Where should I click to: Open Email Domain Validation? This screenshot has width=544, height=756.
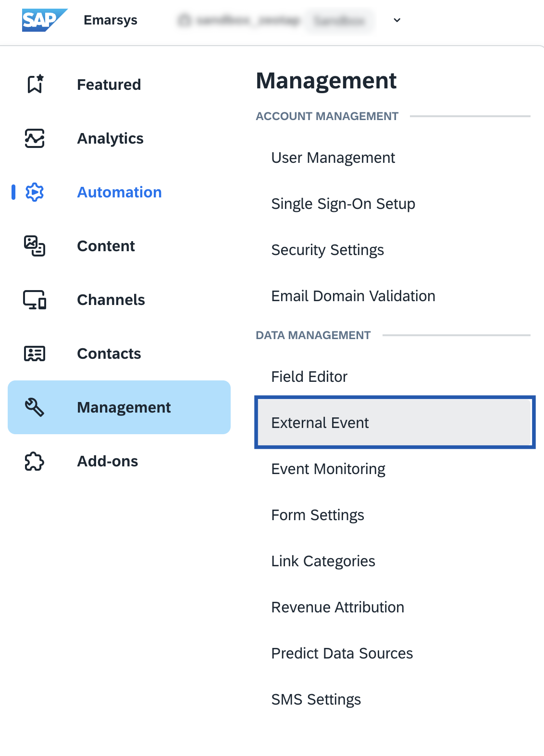point(353,296)
